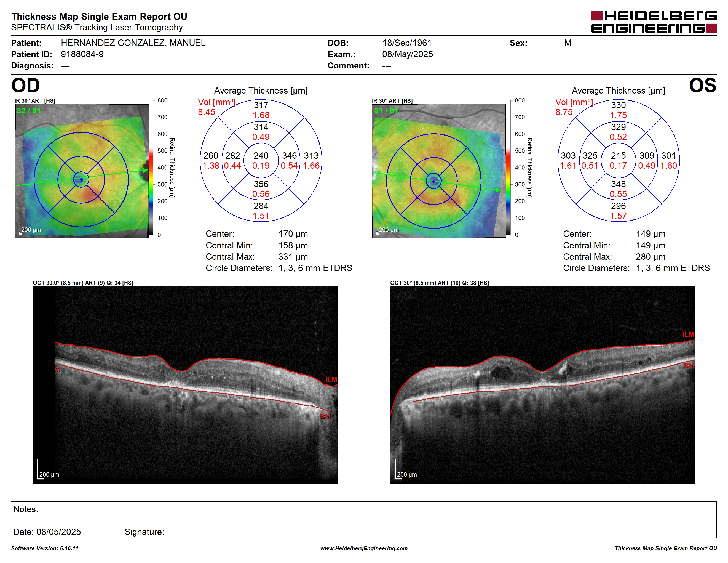
Task: Click OD outer temporal thickness 260
Action: (x=211, y=156)
